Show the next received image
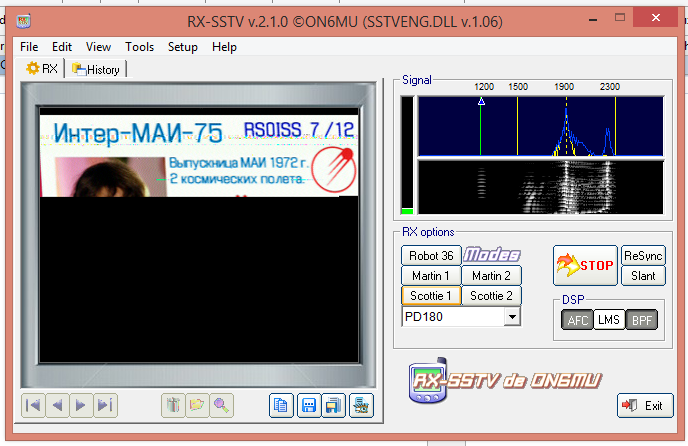The image size is (688, 446). [81, 405]
